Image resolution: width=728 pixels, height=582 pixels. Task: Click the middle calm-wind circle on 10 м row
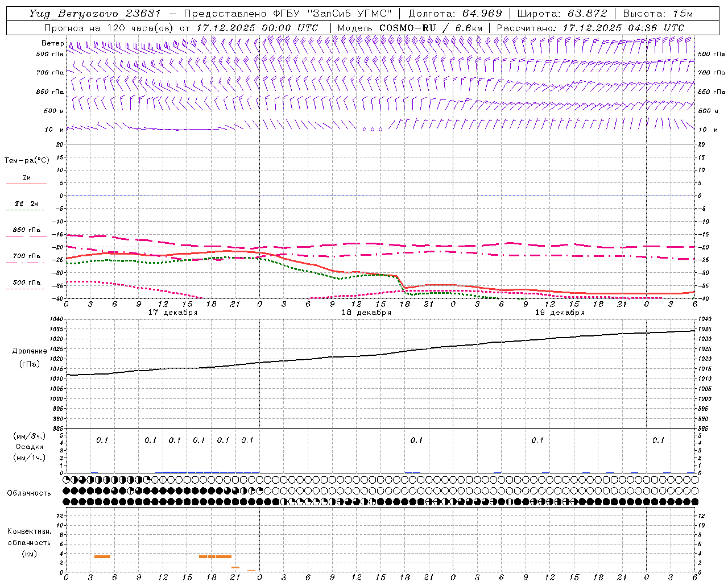tap(373, 130)
